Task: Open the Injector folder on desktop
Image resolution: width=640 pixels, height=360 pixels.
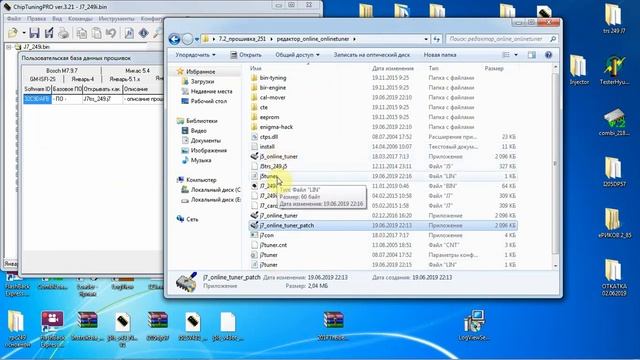Action: coord(579,70)
